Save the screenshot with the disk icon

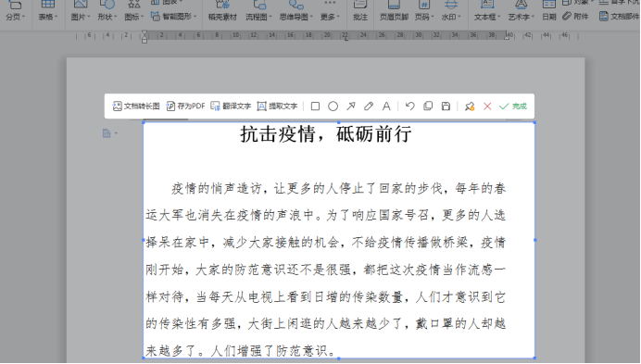coord(446,107)
